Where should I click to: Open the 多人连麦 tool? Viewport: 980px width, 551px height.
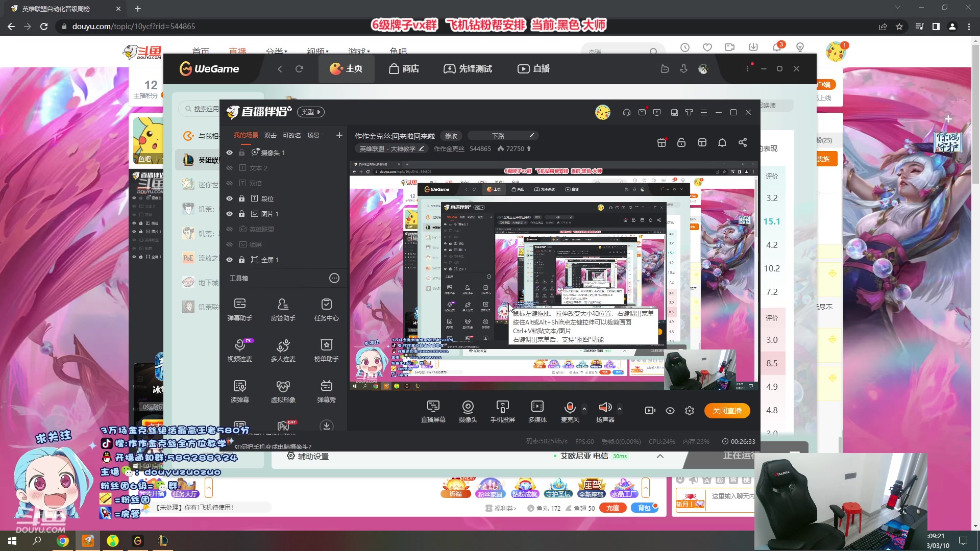(x=283, y=350)
